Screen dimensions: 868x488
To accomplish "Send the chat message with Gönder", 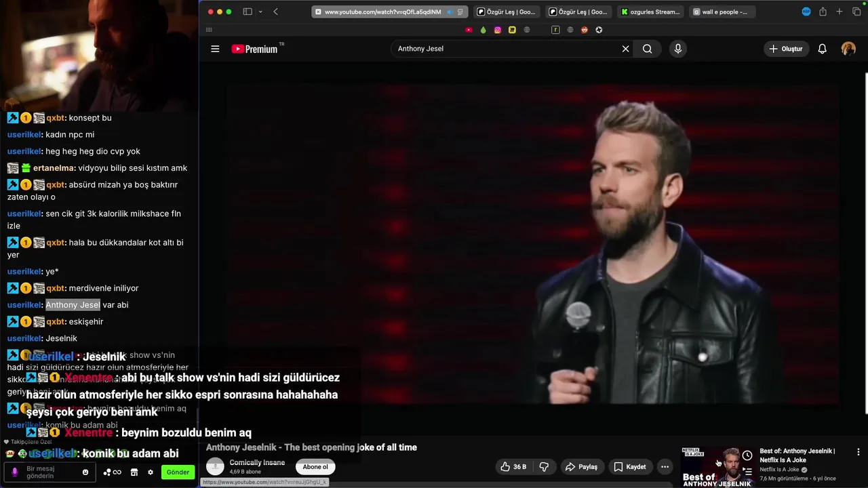I will 178,472.
